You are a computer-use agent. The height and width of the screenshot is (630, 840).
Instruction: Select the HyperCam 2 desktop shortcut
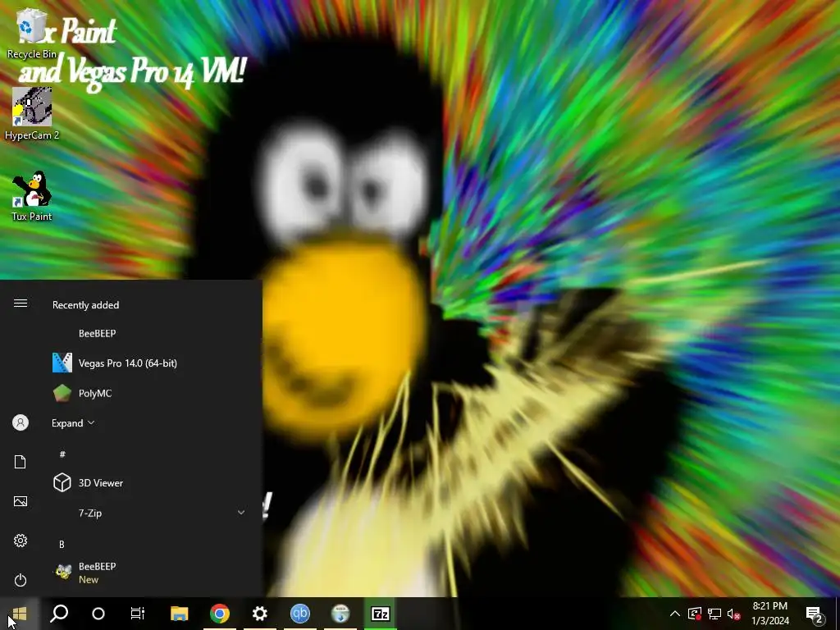pyautogui.click(x=32, y=113)
